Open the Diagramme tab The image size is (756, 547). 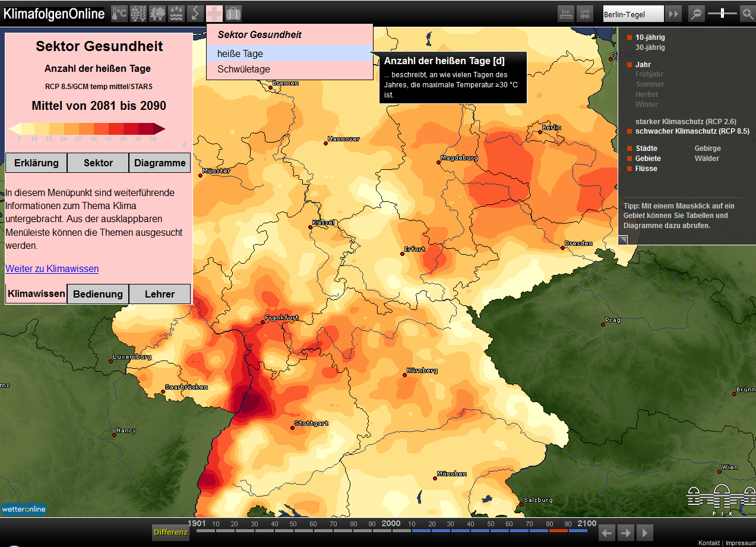160,163
